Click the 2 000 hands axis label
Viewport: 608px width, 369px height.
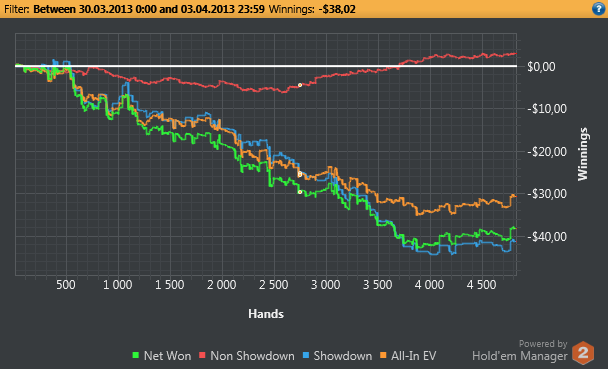tap(221, 285)
